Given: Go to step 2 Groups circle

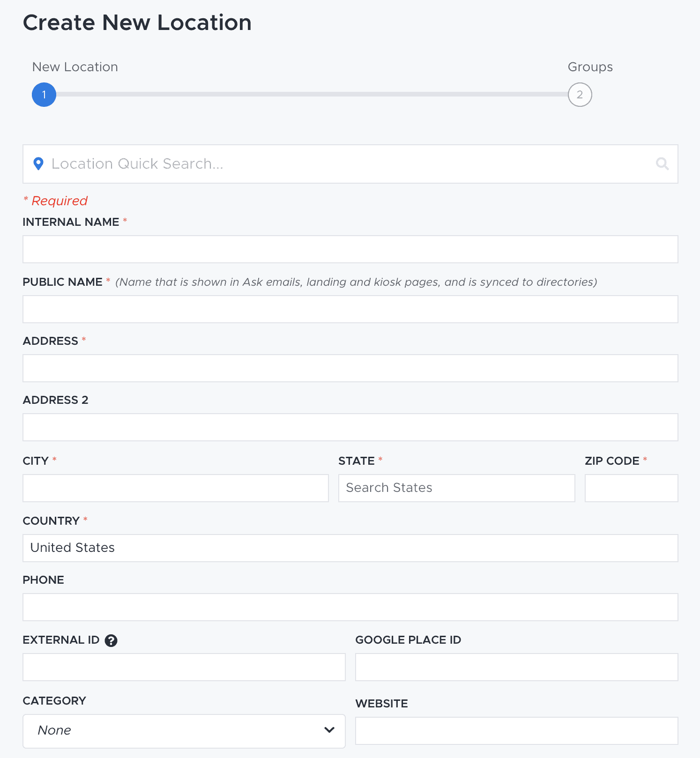Looking at the screenshot, I should (580, 95).
